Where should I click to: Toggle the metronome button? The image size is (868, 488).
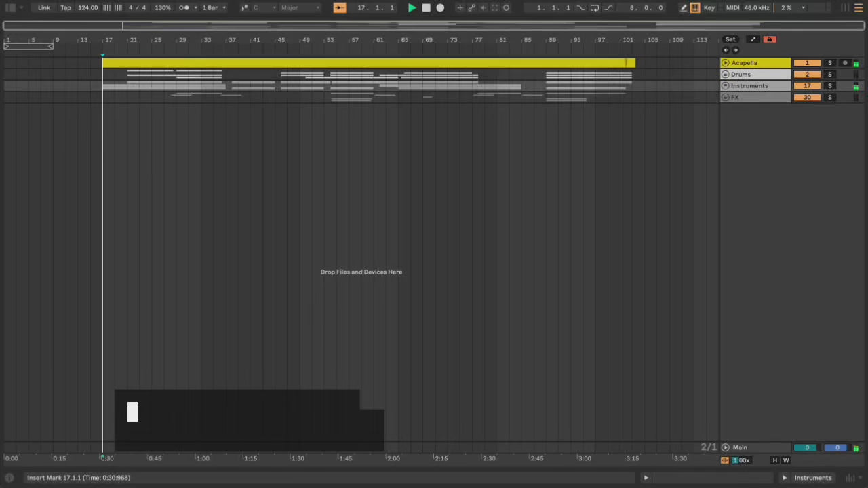[x=184, y=8]
